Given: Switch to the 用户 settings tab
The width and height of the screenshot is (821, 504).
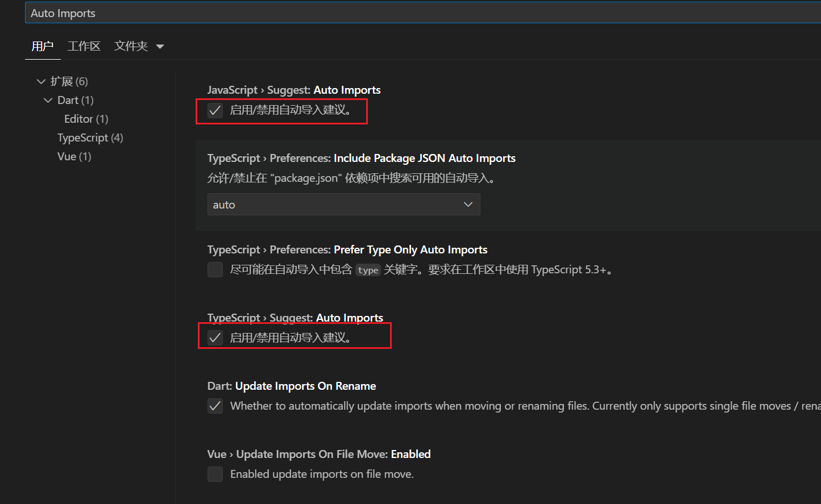Looking at the screenshot, I should pos(43,46).
